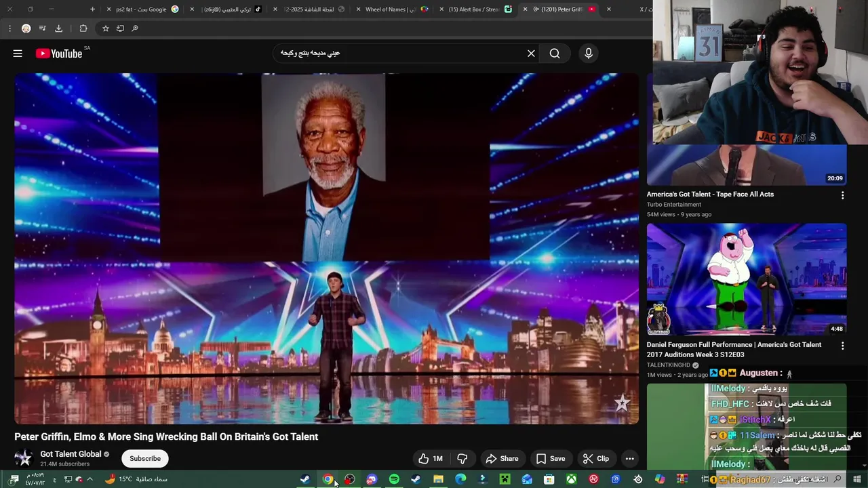Dislike the Peter Griffin video
This screenshot has height=488, width=868.
[462, 459]
